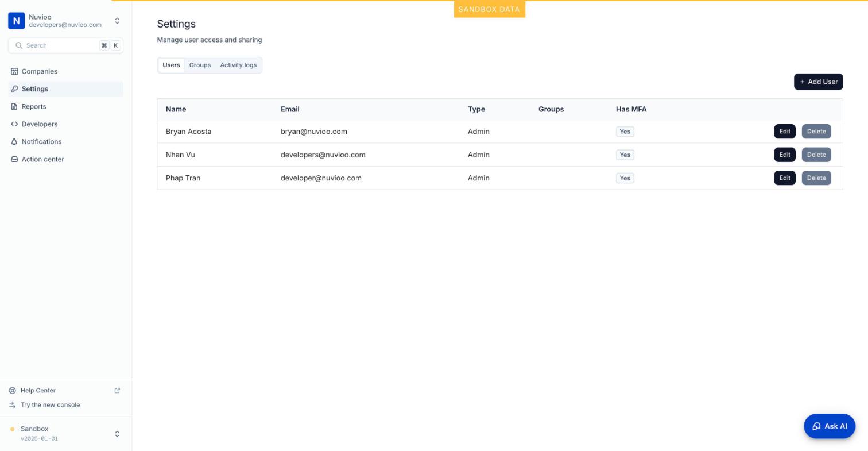
Task: Click the Action center sidebar item
Action: point(66,159)
